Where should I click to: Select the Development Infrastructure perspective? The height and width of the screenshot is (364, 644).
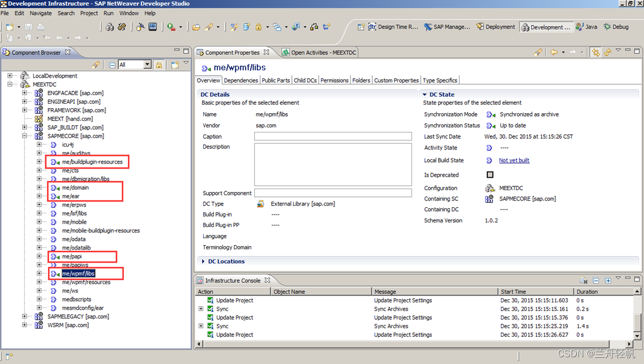546,27
